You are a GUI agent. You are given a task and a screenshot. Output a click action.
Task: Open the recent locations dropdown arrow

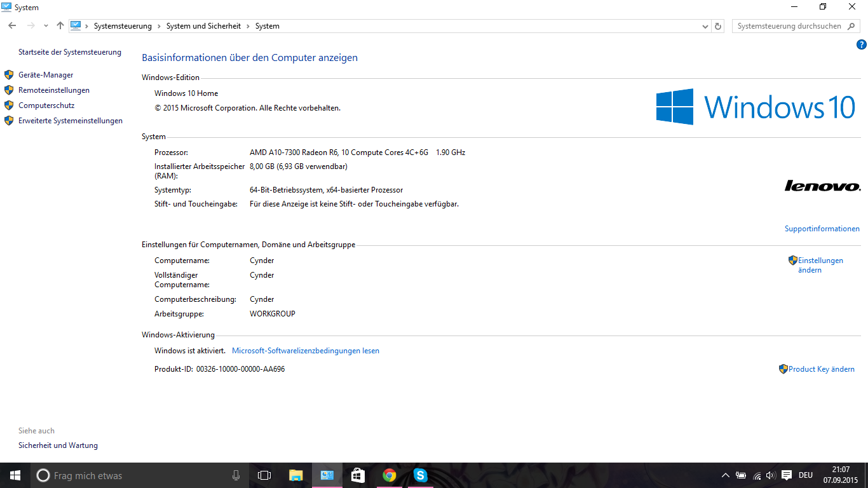point(46,26)
